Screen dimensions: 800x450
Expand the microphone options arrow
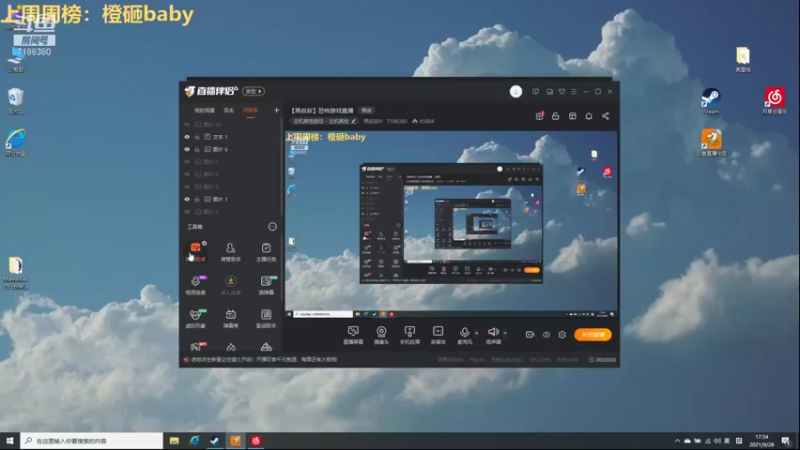pyautogui.click(x=477, y=333)
